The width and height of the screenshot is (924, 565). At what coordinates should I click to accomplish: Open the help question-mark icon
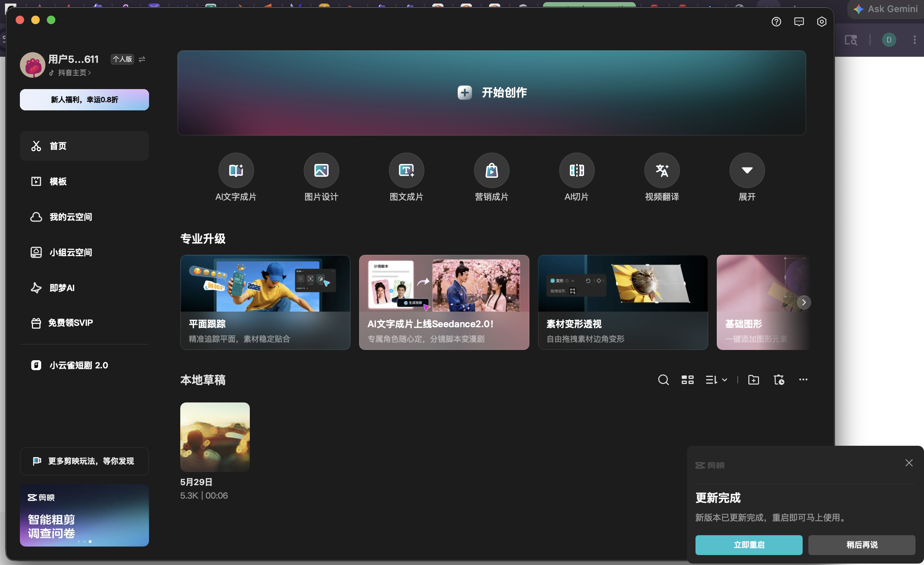pos(776,22)
